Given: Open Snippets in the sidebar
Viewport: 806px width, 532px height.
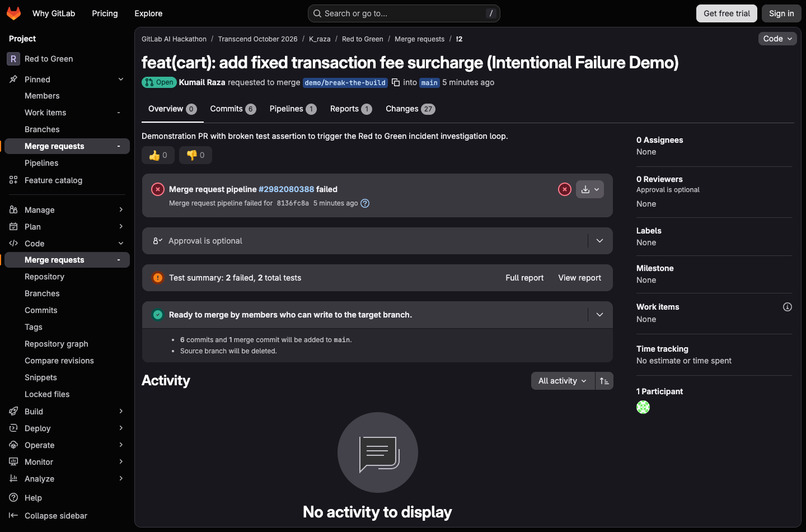Looking at the screenshot, I should click(x=41, y=377).
